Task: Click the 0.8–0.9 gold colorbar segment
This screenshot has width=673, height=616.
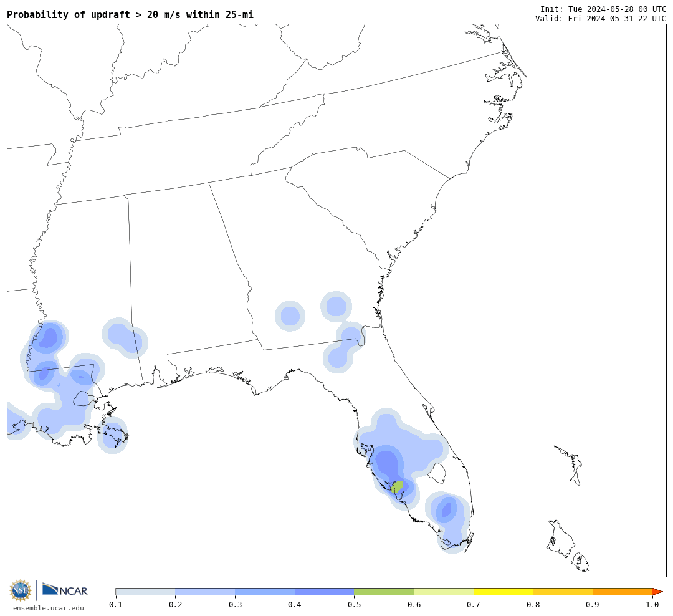Action: click(x=563, y=592)
